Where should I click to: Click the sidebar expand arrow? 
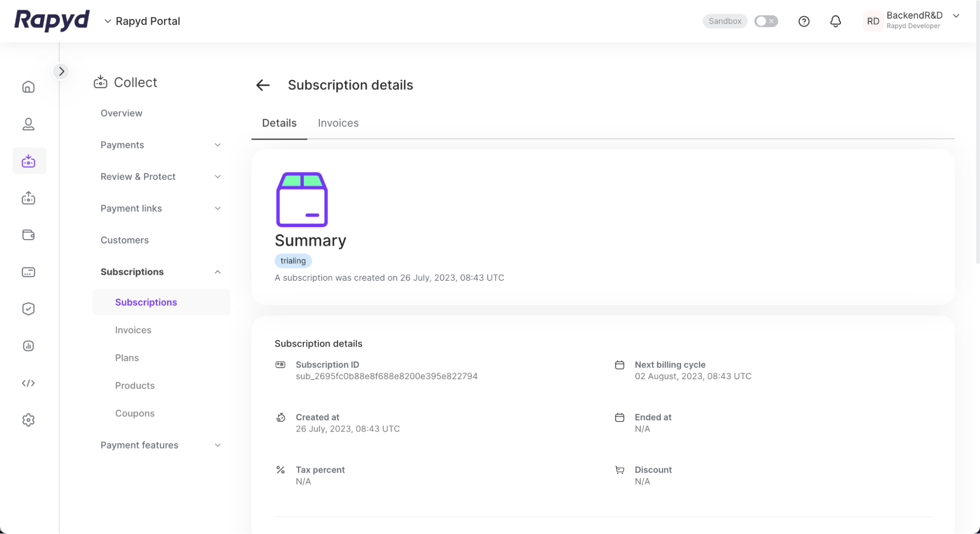pos(61,71)
